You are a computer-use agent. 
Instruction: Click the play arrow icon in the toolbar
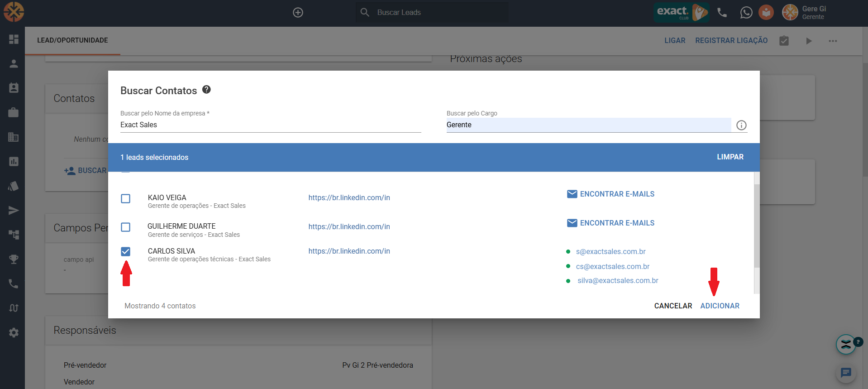[x=809, y=41]
